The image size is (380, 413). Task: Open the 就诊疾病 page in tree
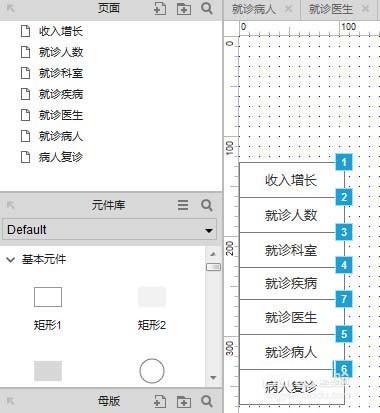(x=61, y=94)
